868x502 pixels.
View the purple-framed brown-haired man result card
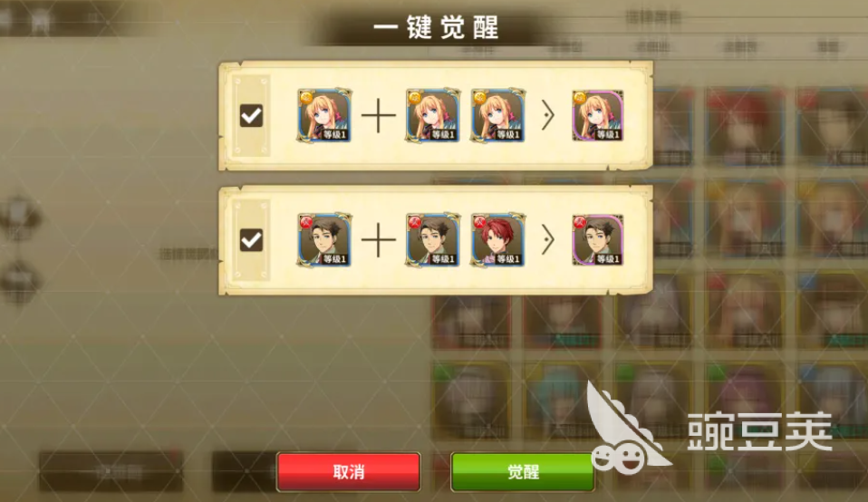tap(598, 239)
